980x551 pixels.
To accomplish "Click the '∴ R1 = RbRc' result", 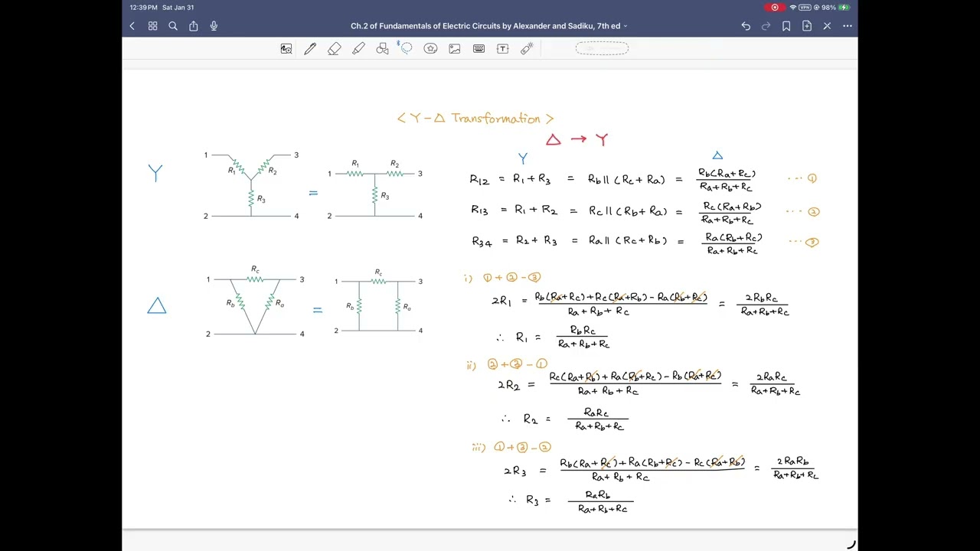I will [x=553, y=337].
